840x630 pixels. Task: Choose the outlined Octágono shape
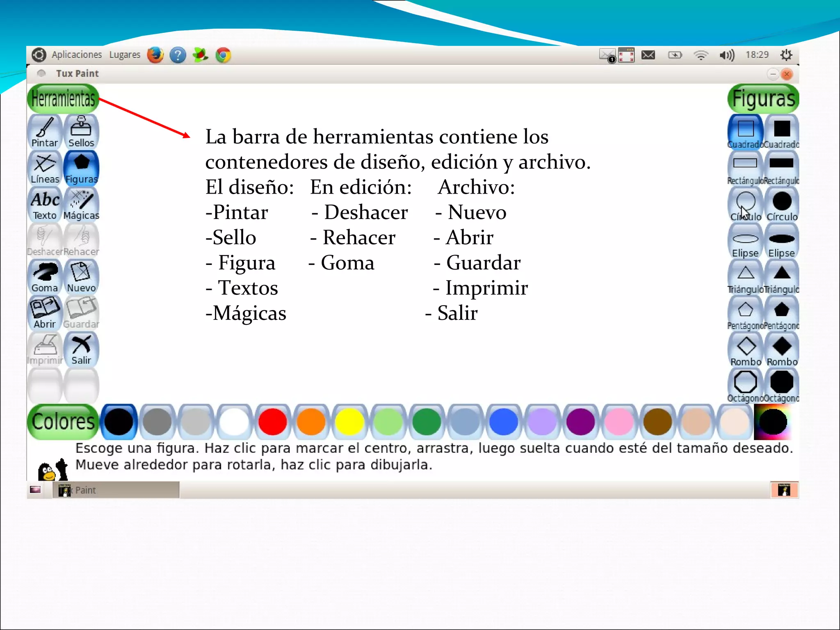tap(745, 386)
